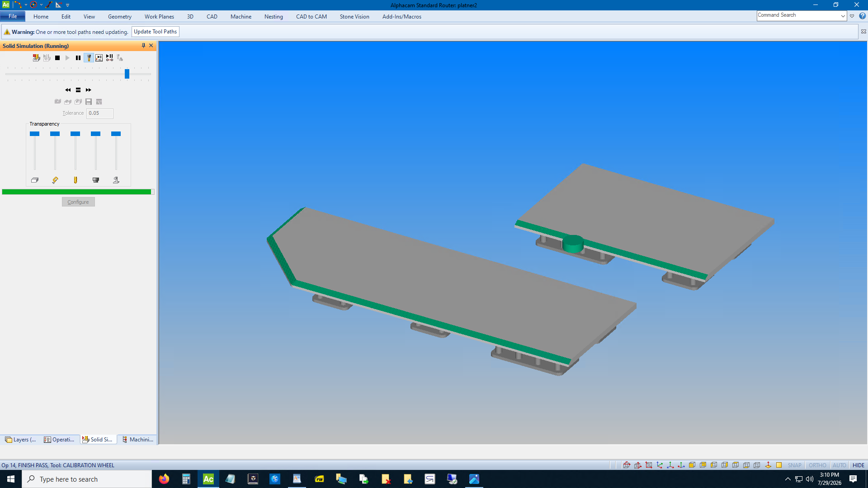The width and height of the screenshot is (868, 488).
Task: Click the Windows taskbar search box
Action: (87, 479)
